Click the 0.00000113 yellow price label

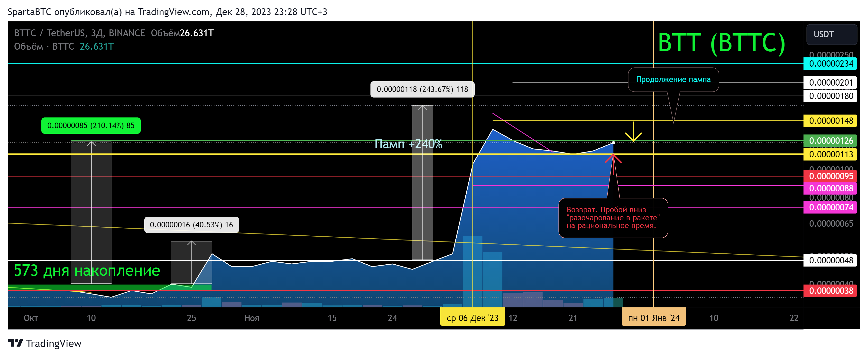[x=830, y=154]
